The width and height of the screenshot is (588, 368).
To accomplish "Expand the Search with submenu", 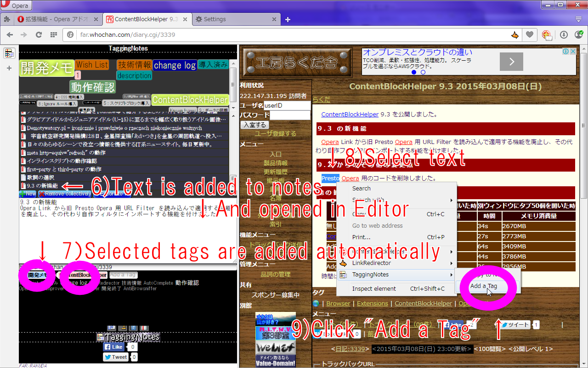I will point(452,201).
